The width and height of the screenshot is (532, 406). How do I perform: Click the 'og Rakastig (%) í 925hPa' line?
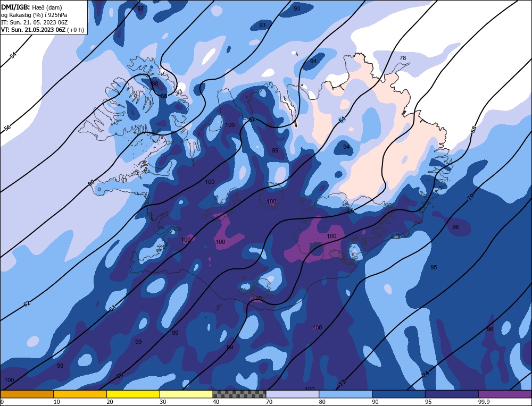coord(34,15)
